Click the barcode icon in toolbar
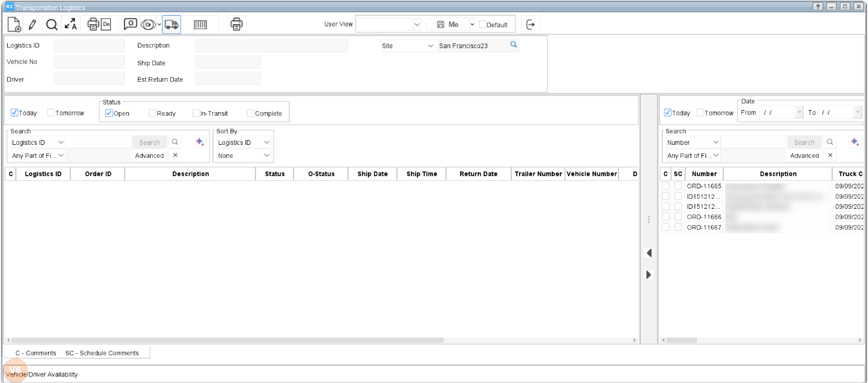 pos(200,25)
